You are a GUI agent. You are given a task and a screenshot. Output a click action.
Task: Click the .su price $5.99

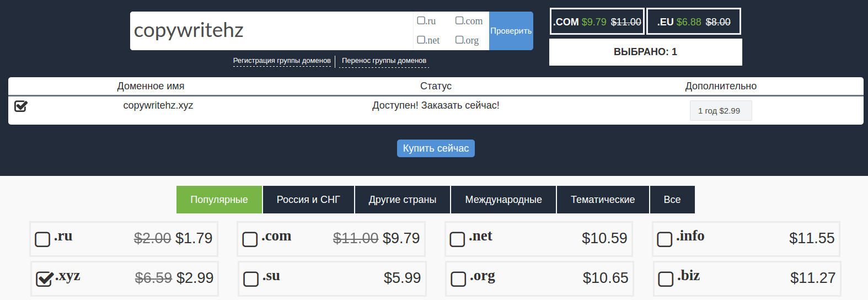(402, 278)
